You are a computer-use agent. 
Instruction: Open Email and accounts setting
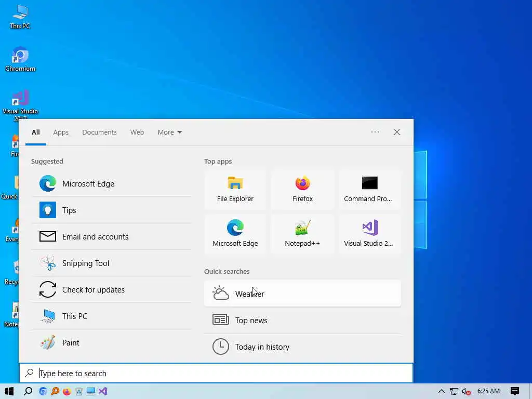point(111,236)
